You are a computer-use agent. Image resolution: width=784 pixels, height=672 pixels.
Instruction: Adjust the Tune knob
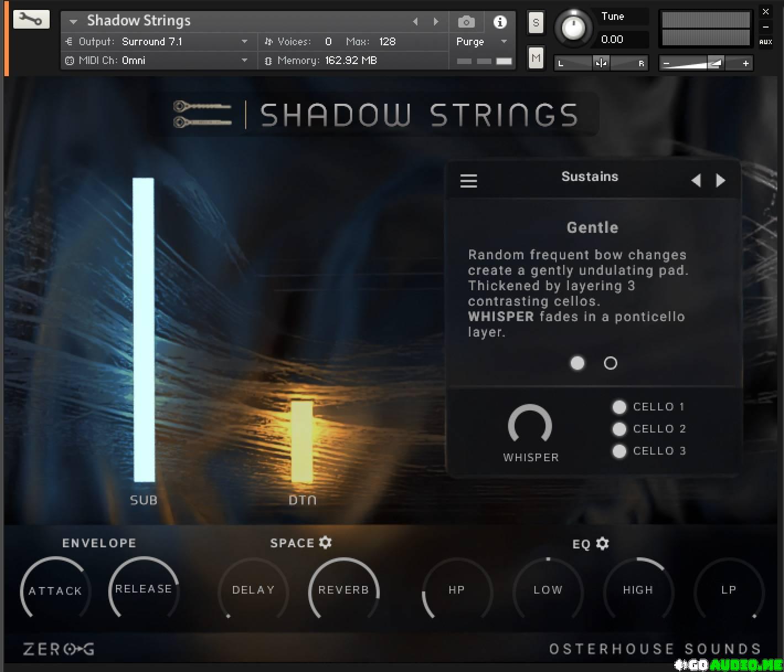pyautogui.click(x=573, y=27)
